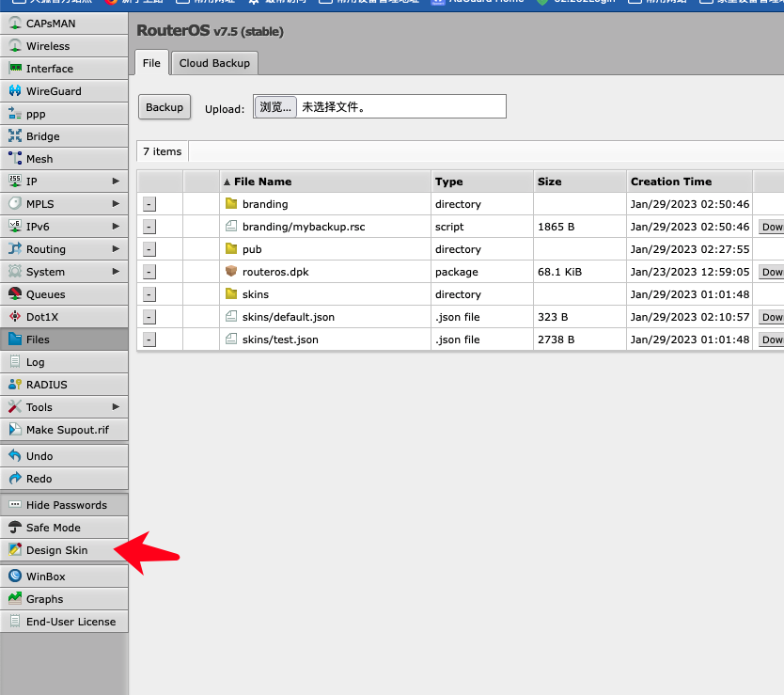Open the Bridge menu icon
This screenshot has width=784, height=695.
(15, 136)
